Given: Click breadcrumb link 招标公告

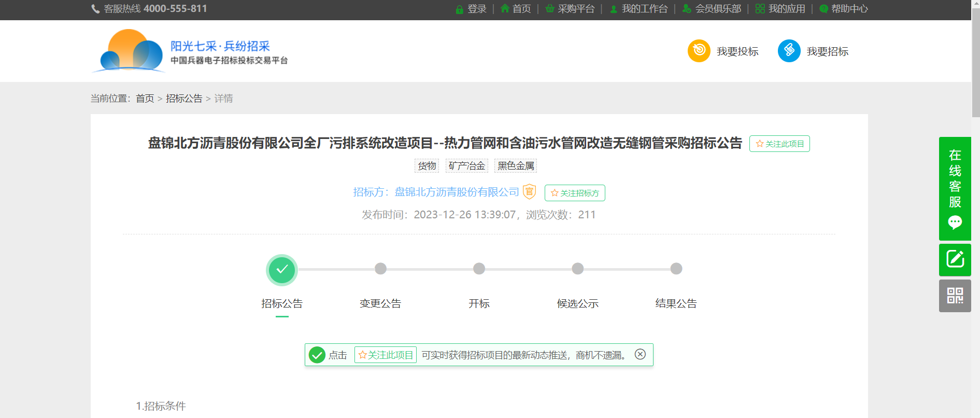Looking at the screenshot, I should (x=184, y=99).
